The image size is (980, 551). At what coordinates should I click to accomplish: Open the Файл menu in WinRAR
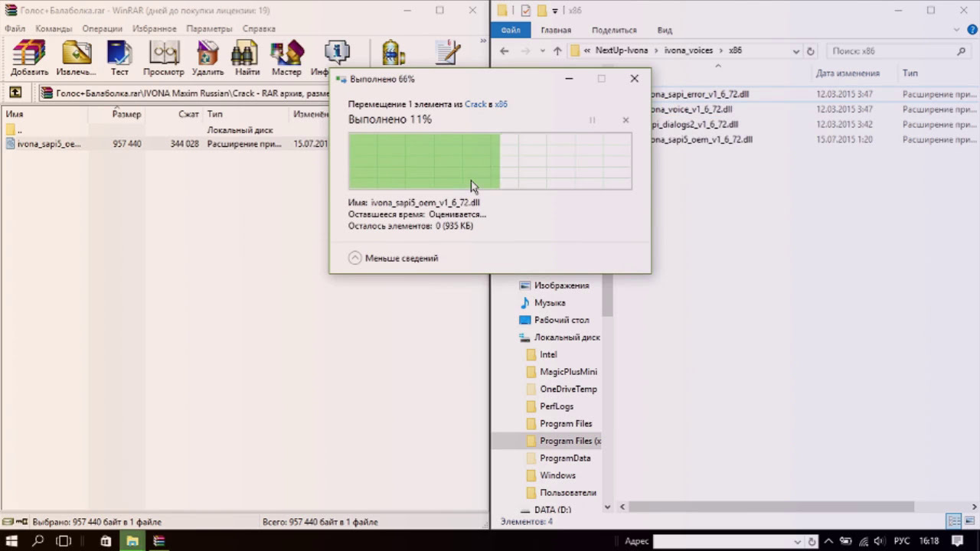(x=15, y=28)
